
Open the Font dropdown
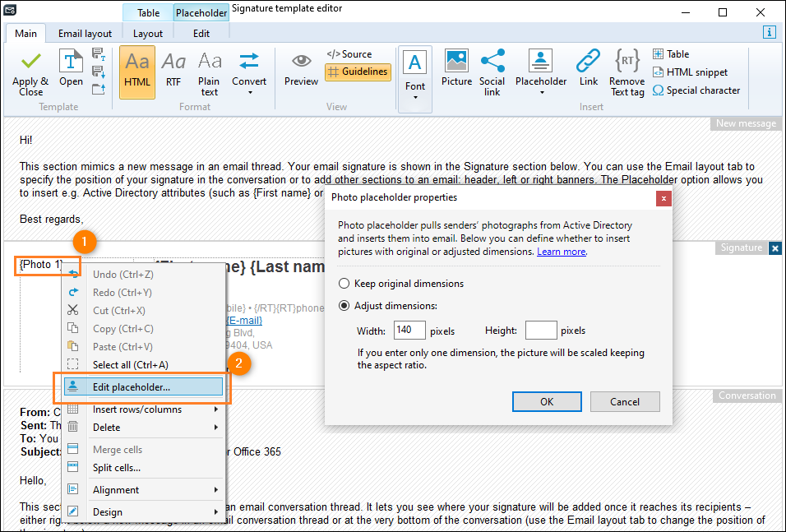point(415,79)
